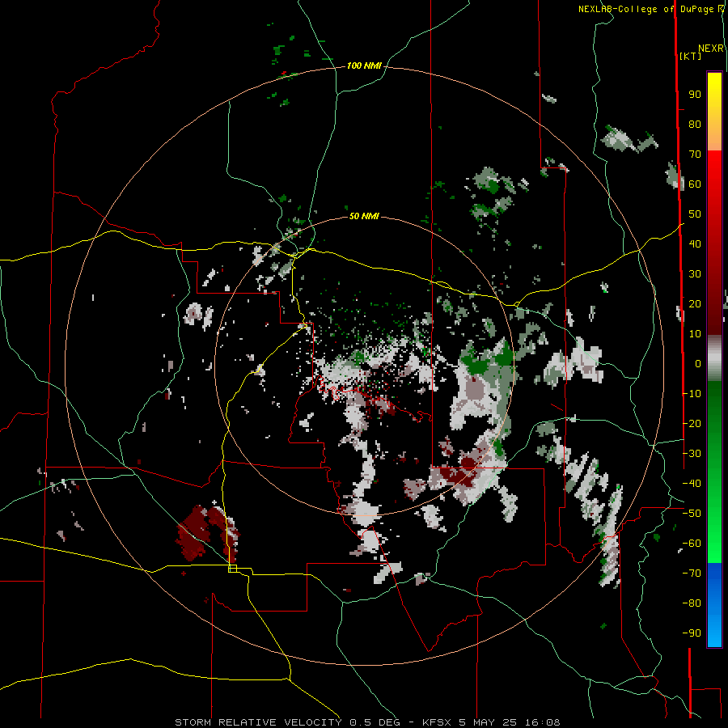Click the STORM RELATIVE VELOCITY caption text

click(x=258, y=722)
